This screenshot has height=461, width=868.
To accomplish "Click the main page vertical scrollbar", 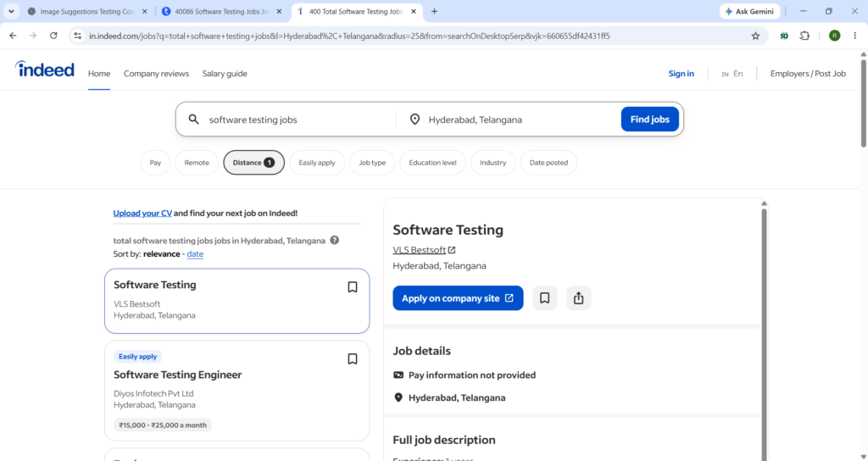I will tap(864, 103).
